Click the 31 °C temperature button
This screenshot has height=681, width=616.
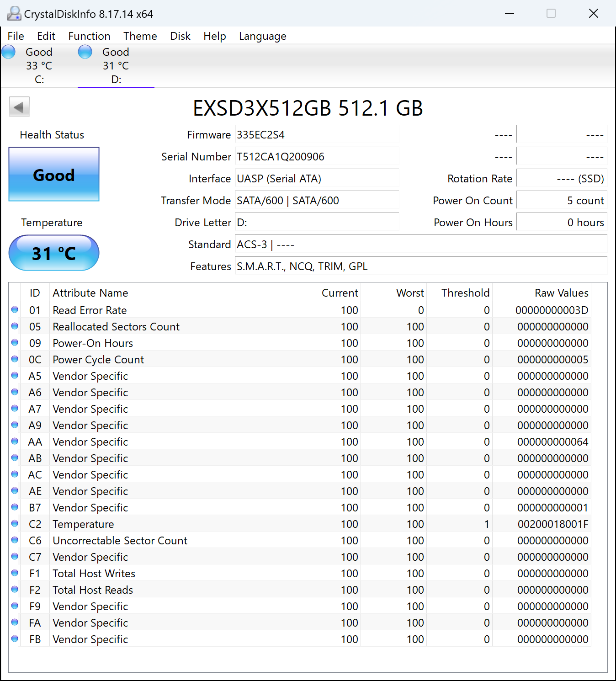pyautogui.click(x=54, y=253)
